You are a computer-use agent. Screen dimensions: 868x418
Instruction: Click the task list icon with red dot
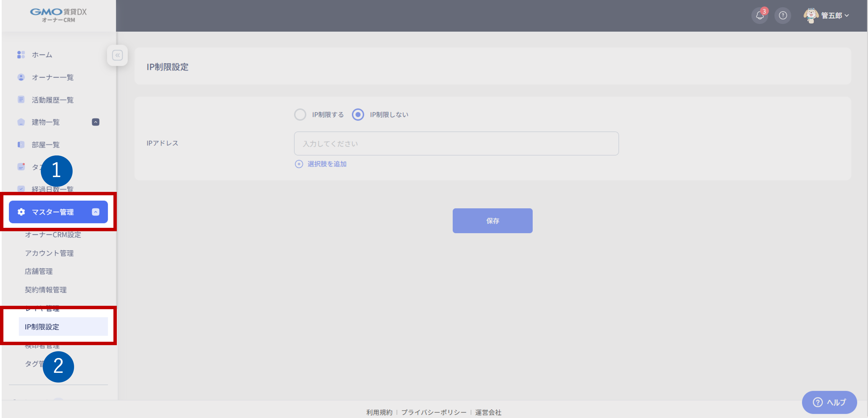21,167
